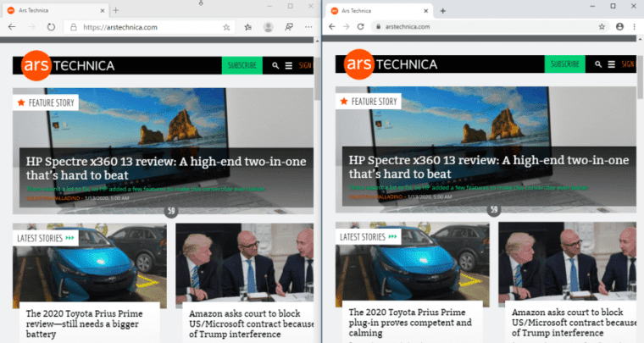644x343 pixels.
Task: Click the Latest Stories label in Edge page
Action: pyautogui.click(x=46, y=238)
